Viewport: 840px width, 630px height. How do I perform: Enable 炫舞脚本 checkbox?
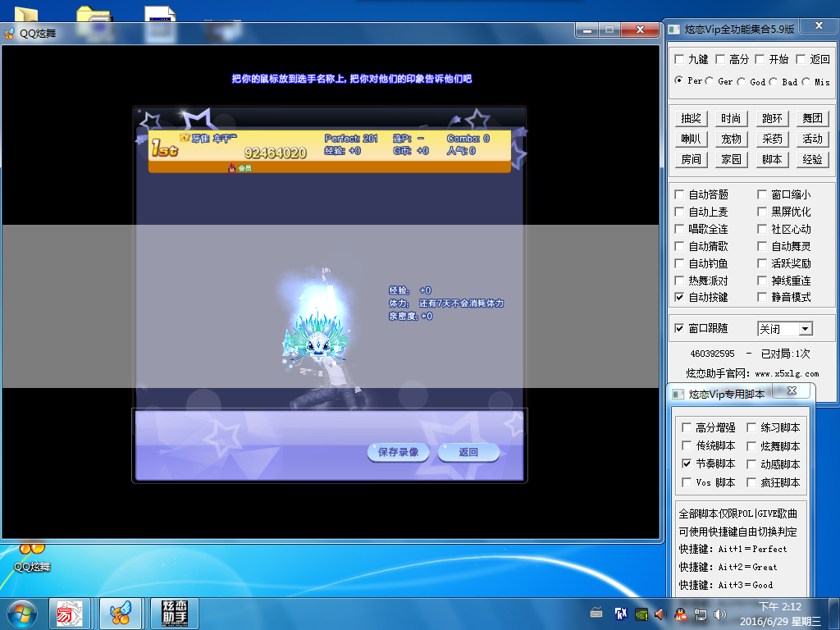(x=751, y=446)
